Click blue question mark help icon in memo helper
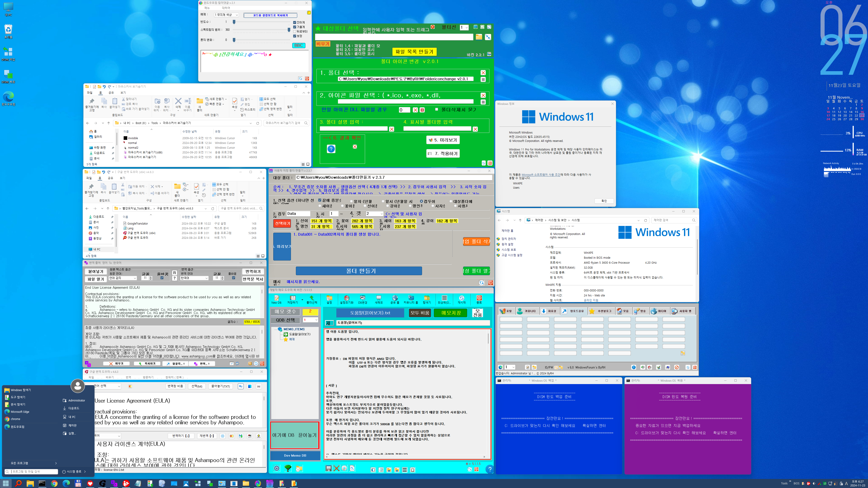Screen dimensions: 868x488 [490, 469]
